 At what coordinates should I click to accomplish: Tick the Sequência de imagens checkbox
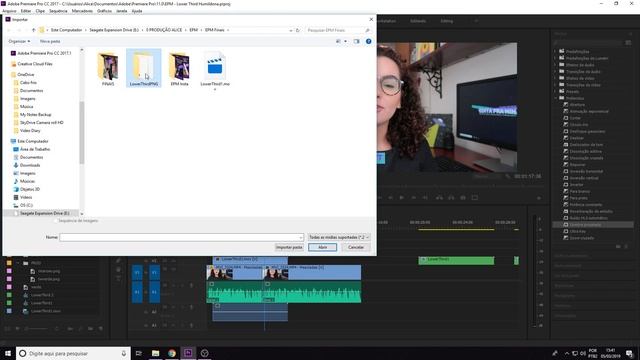pos(56,221)
